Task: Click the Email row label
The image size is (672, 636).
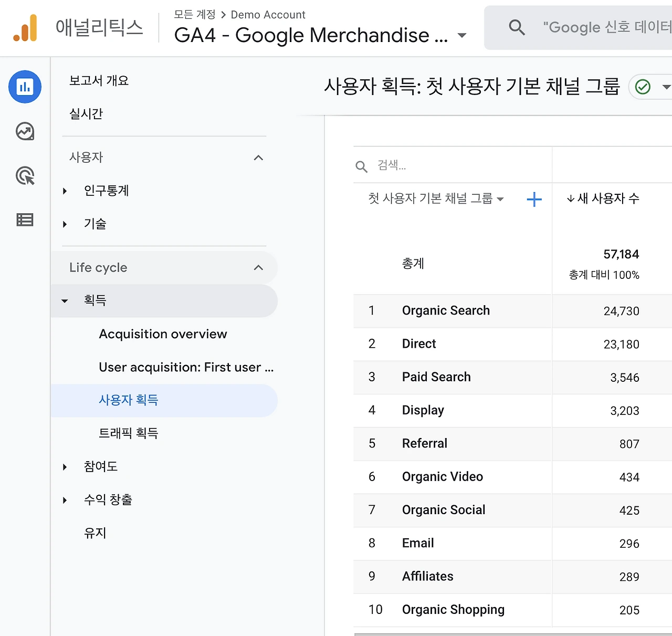Action: (x=418, y=543)
